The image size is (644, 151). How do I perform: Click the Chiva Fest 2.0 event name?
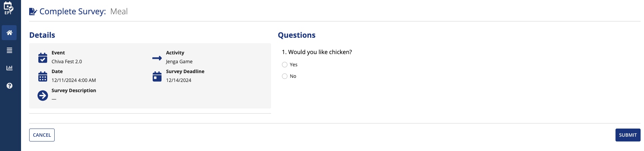pos(67,62)
